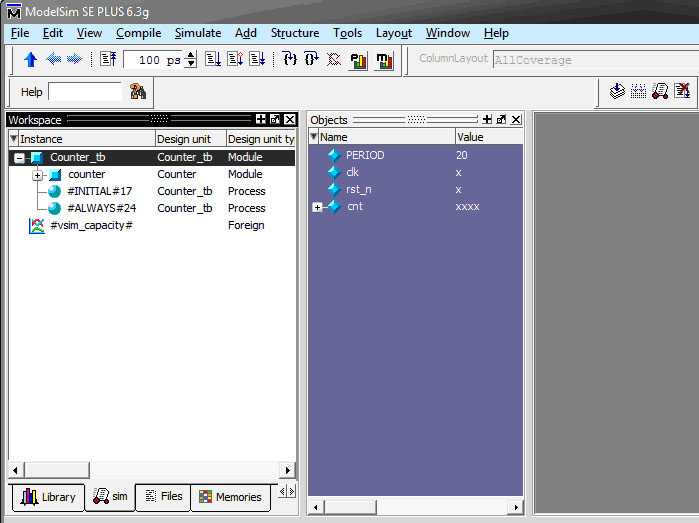Open the Instance column sort menu arrow
699x523 pixels.
(x=14, y=138)
